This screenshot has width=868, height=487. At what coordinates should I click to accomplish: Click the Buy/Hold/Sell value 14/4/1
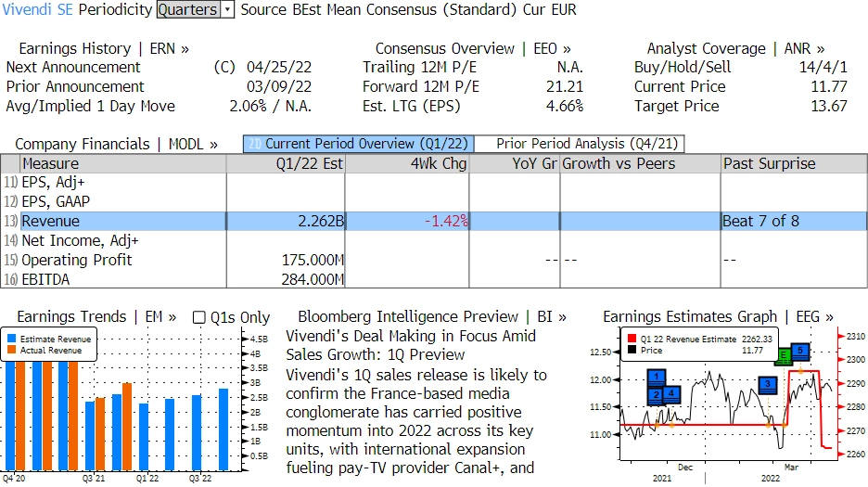[x=823, y=68]
